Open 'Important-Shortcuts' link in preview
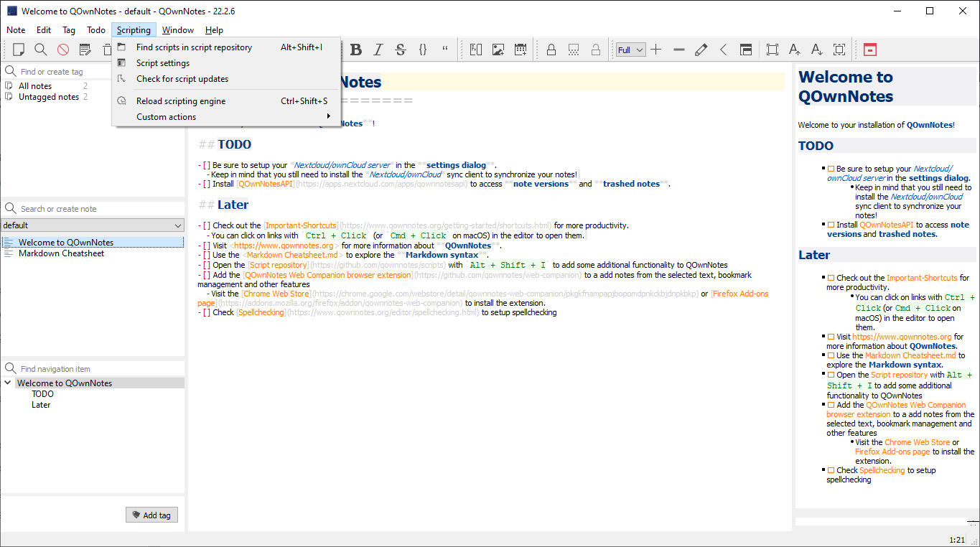 click(922, 278)
